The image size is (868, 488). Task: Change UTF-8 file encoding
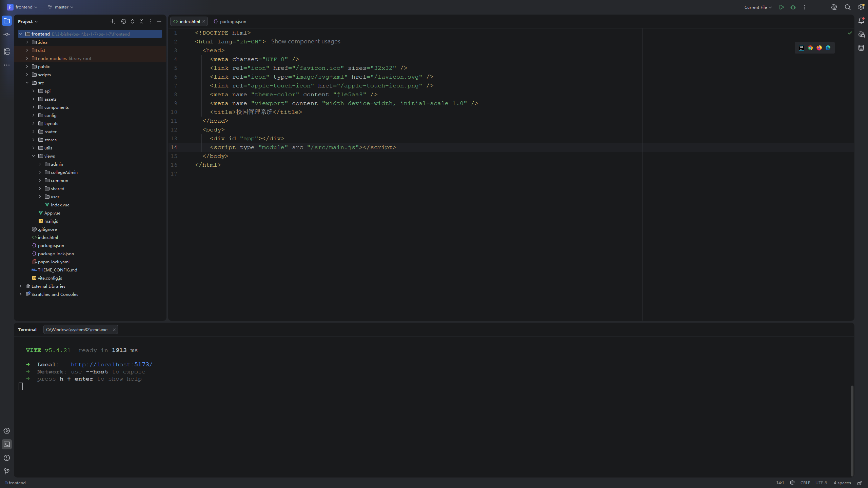[821, 483]
